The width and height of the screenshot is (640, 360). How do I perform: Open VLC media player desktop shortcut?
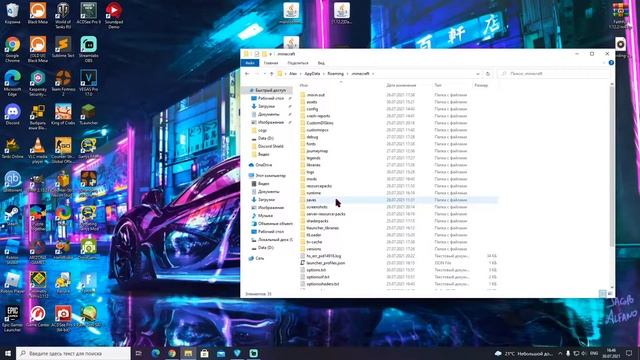38,150
